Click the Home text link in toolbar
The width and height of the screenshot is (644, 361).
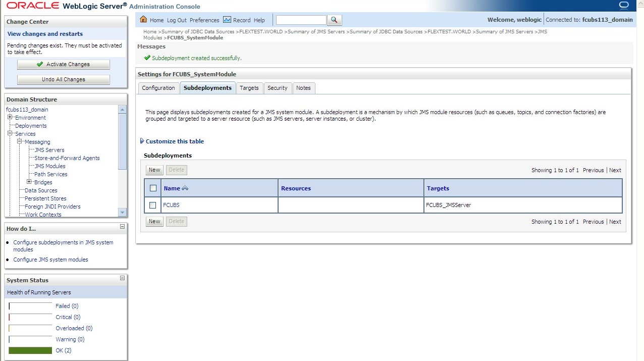[x=156, y=20]
